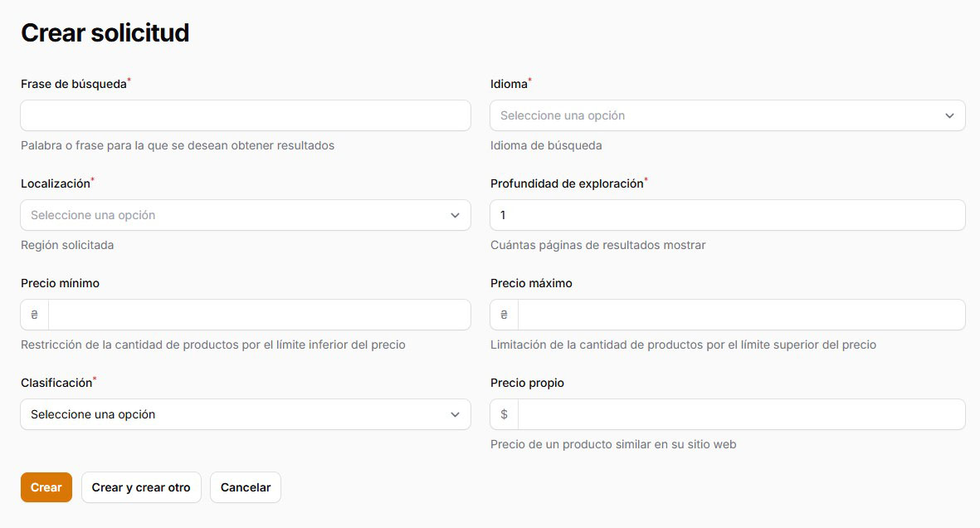Image resolution: width=980 pixels, height=528 pixels.
Task: Open the Idioma select placeholder text
Action: click(563, 115)
